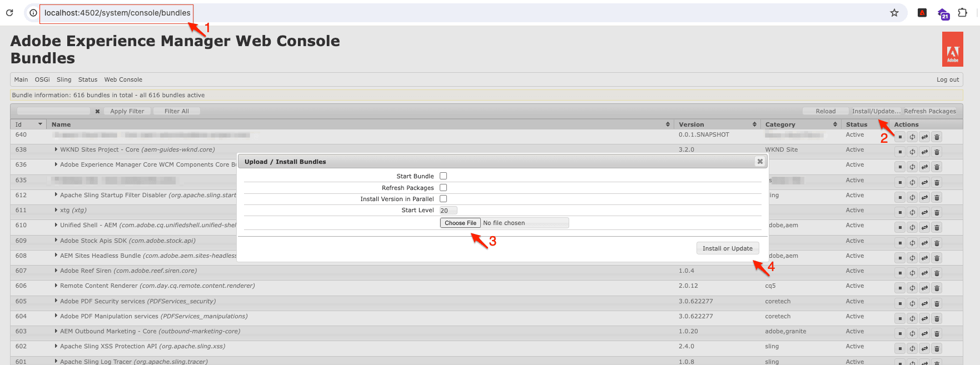Uninstall bundle 611 xtg

point(937,212)
